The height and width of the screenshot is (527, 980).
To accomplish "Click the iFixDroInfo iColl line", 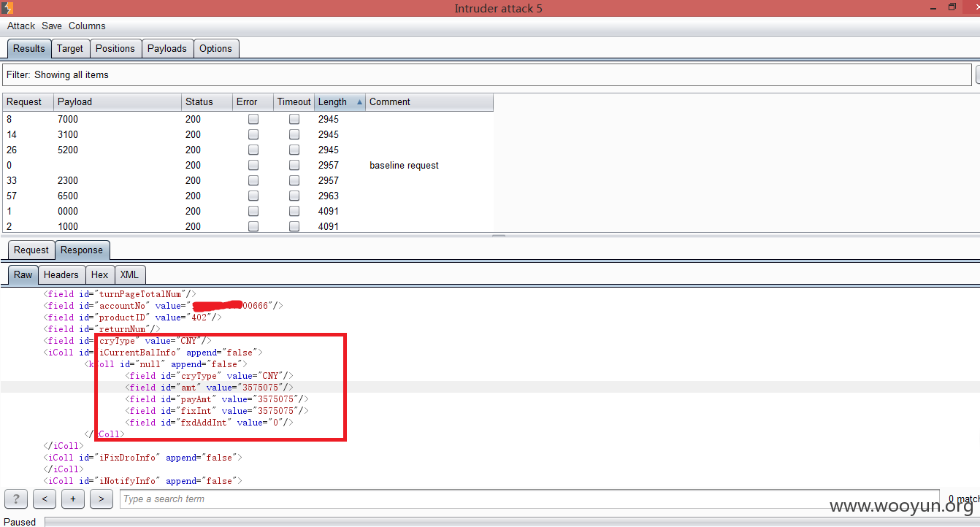I will 142,458.
